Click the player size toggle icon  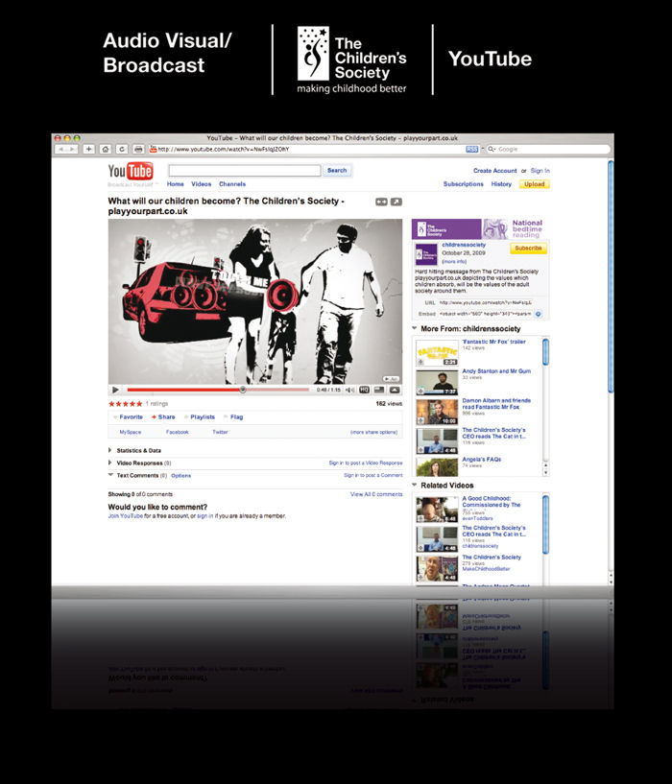point(379,390)
